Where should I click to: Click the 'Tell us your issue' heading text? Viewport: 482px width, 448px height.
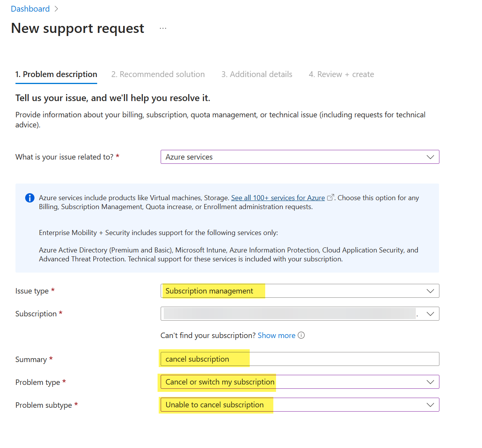click(113, 98)
